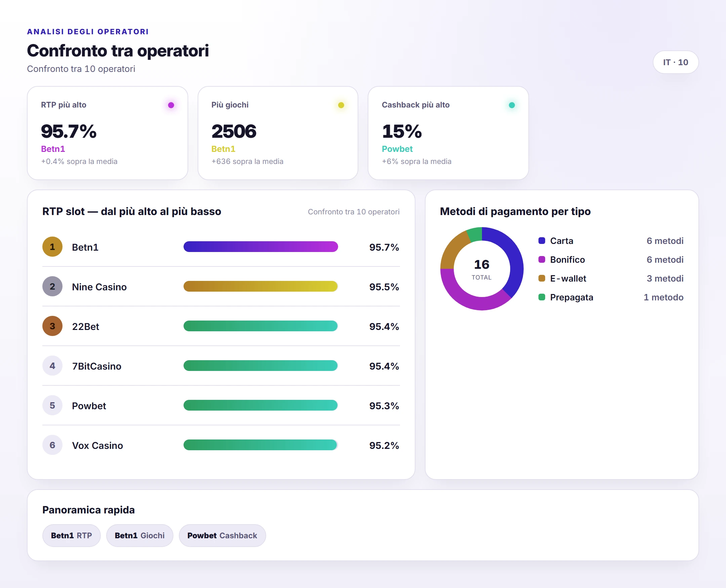Image resolution: width=726 pixels, height=588 pixels.
Task: Click the 95.4% value in 22Bet row
Action: (384, 327)
